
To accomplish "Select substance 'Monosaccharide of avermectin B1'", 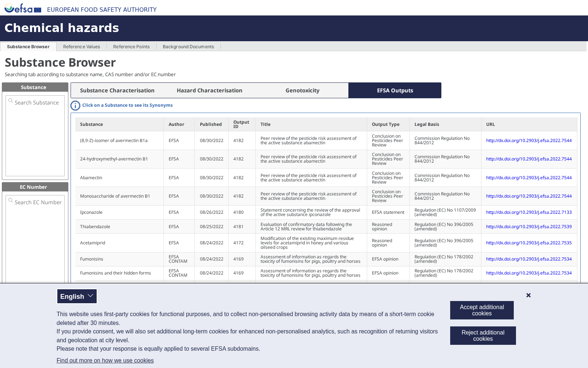I will pos(115,196).
